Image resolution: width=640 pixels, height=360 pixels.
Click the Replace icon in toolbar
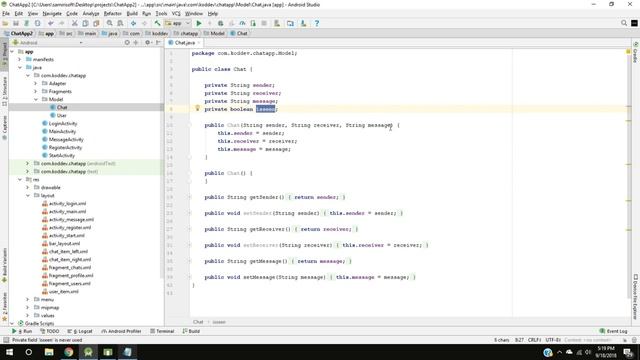120,23
